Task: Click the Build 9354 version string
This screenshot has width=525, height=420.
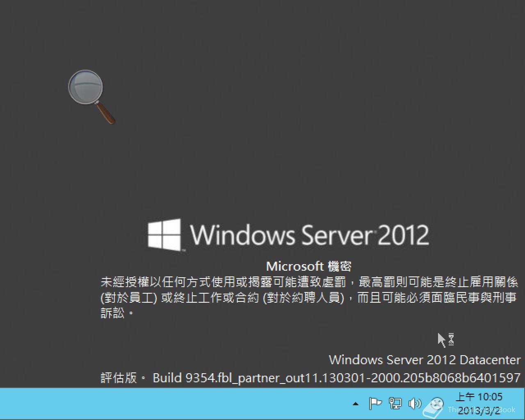Action: click(336, 378)
